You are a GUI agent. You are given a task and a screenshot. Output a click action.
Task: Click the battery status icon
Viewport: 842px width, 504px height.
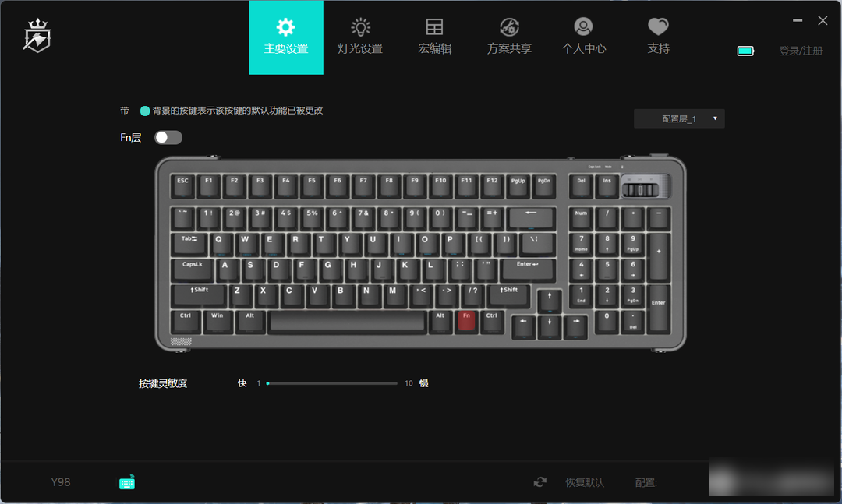click(745, 51)
